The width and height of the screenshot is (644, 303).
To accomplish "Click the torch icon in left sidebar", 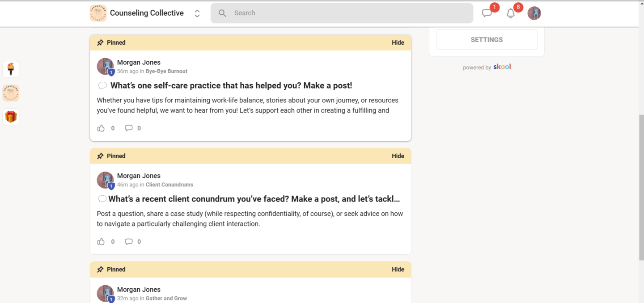I will [11, 69].
